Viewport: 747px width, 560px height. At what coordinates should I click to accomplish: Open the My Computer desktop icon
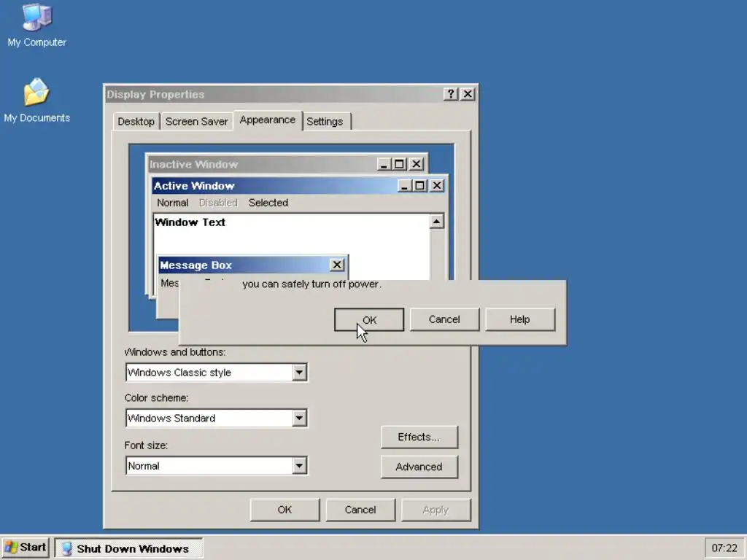[x=36, y=26]
